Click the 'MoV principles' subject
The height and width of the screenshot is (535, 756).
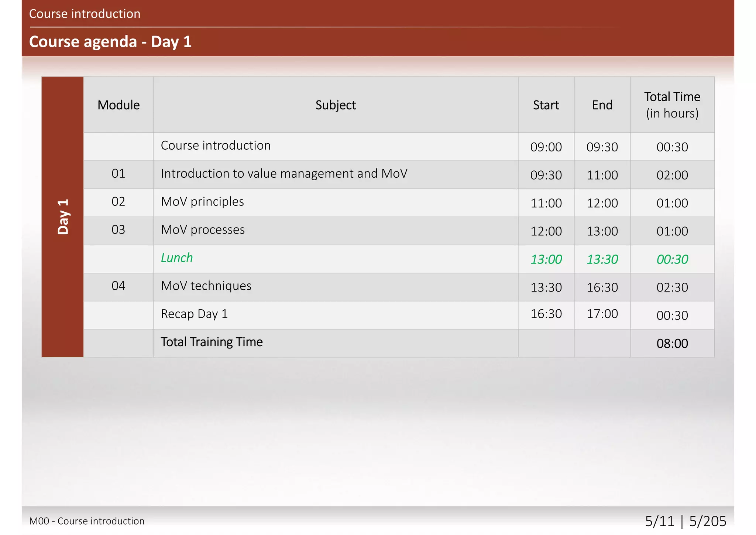(x=202, y=202)
